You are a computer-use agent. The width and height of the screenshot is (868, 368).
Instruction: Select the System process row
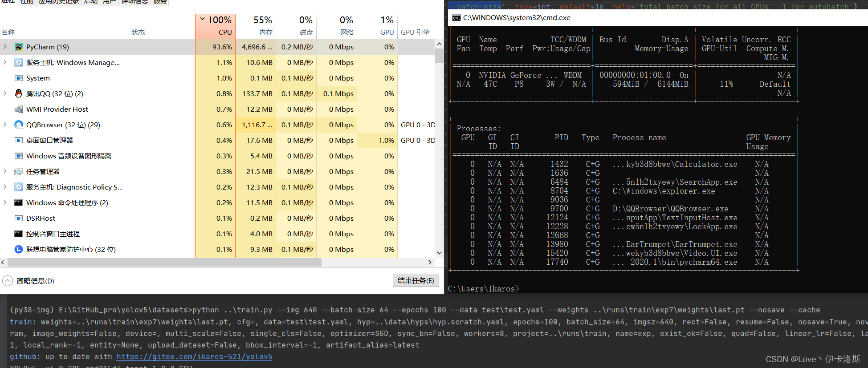[217, 78]
